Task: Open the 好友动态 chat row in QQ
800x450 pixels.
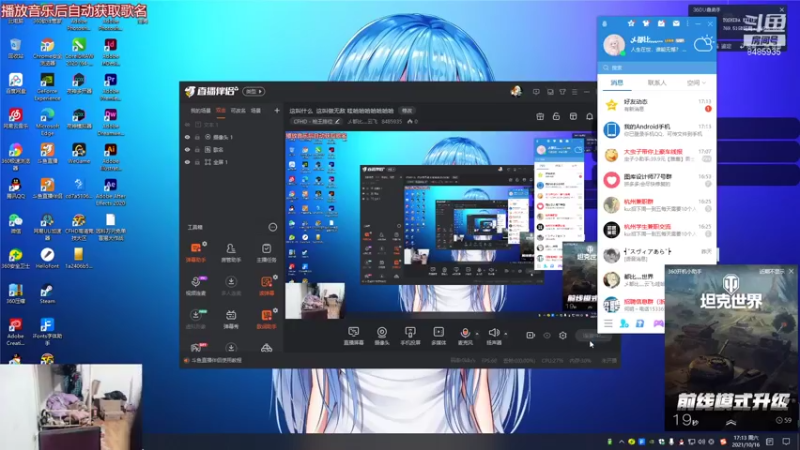Action: click(x=657, y=105)
